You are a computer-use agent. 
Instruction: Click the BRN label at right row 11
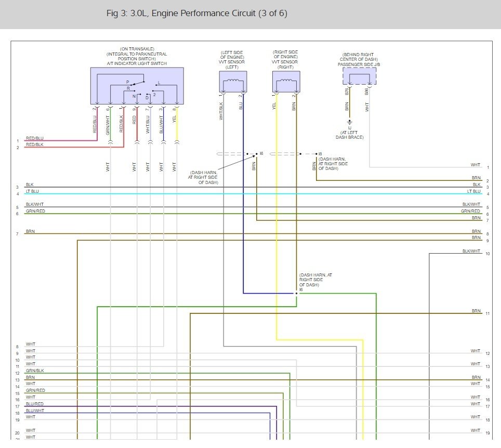pyautogui.click(x=476, y=311)
